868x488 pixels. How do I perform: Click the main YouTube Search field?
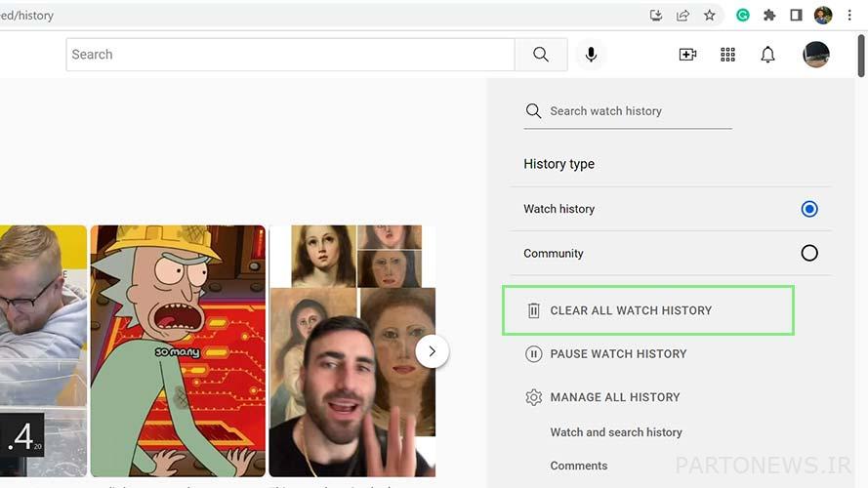291,55
